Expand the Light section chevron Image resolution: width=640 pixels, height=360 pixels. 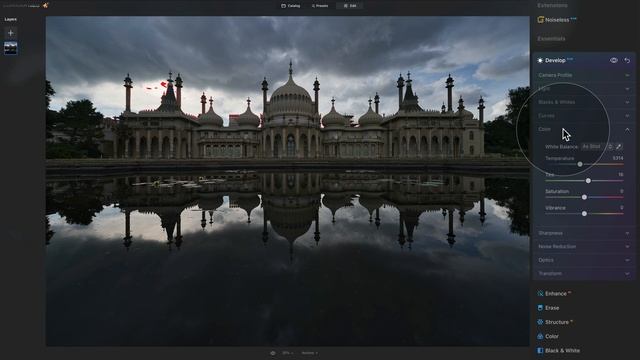(627, 89)
